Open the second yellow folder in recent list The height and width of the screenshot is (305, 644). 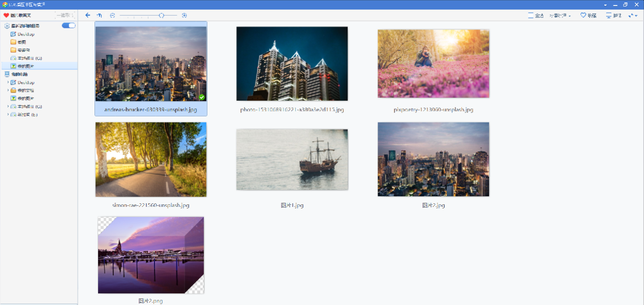pyautogui.click(x=20, y=50)
